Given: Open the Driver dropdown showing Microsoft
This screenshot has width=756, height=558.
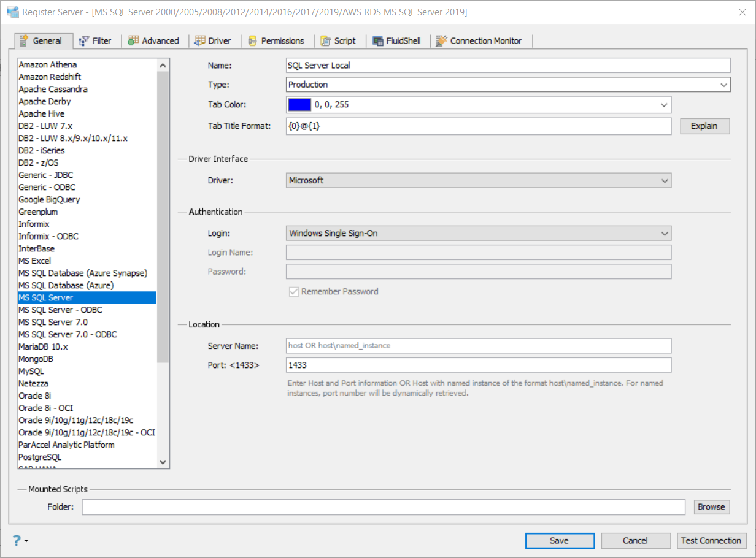Looking at the screenshot, I should [664, 181].
